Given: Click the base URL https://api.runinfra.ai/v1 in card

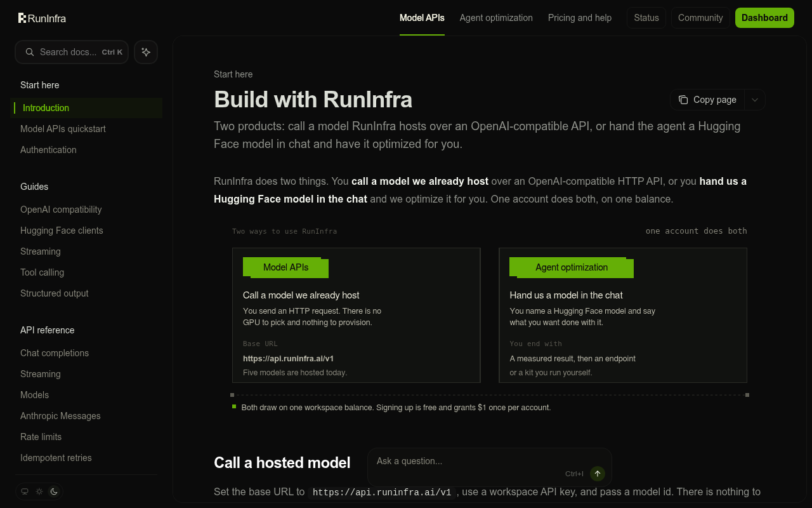Looking at the screenshot, I should point(289,358).
